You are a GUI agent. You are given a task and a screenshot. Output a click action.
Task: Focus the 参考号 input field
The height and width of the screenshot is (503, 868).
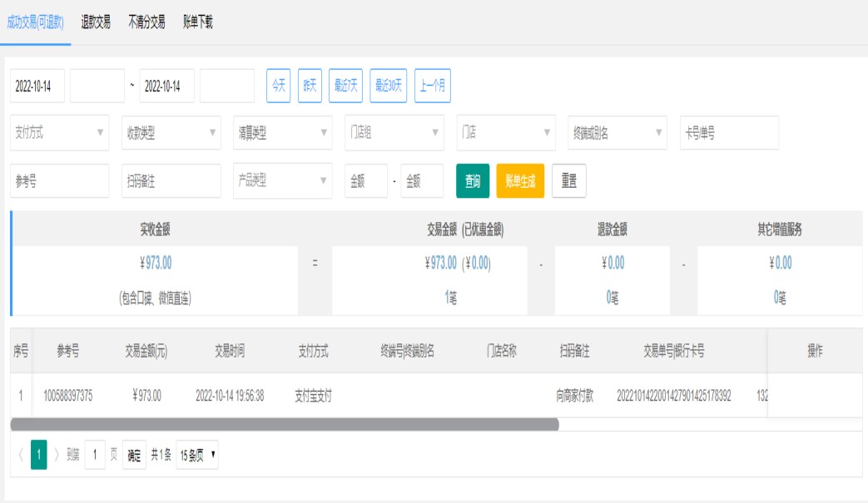tap(60, 181)
